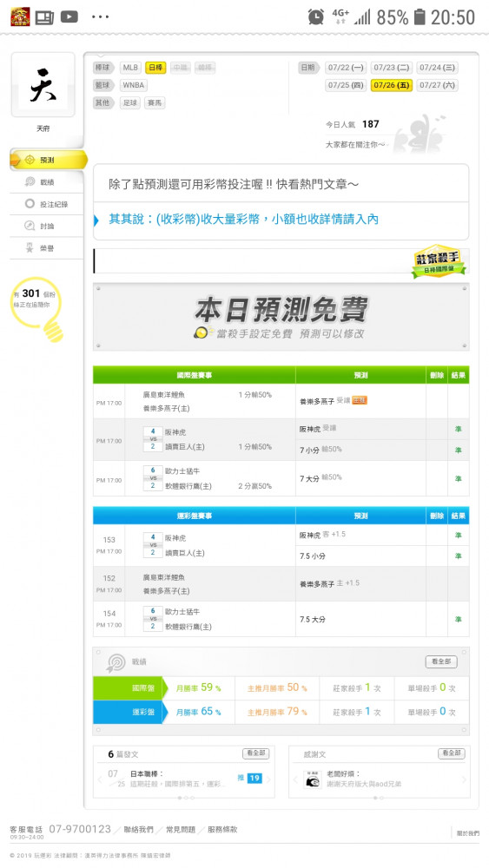Click the yellow lightbulb fans icon
The height and width of the screenshot is (868, 489).
(38, 308)
